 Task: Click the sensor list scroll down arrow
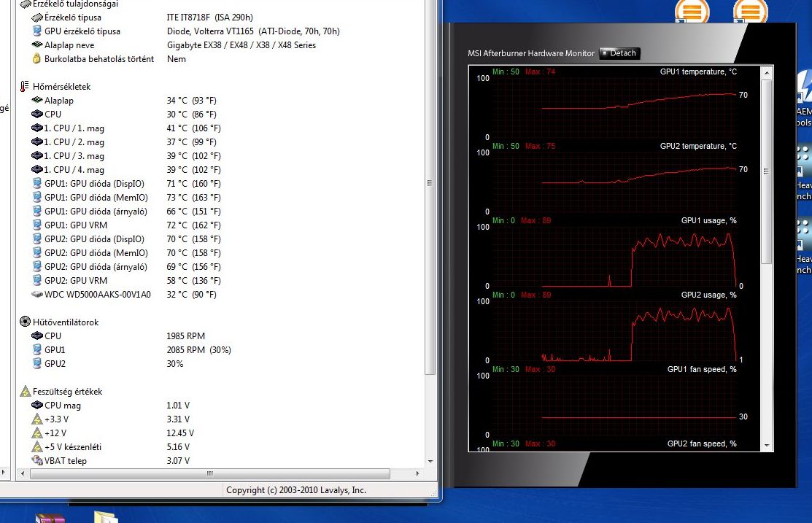(x=430, y=462)
